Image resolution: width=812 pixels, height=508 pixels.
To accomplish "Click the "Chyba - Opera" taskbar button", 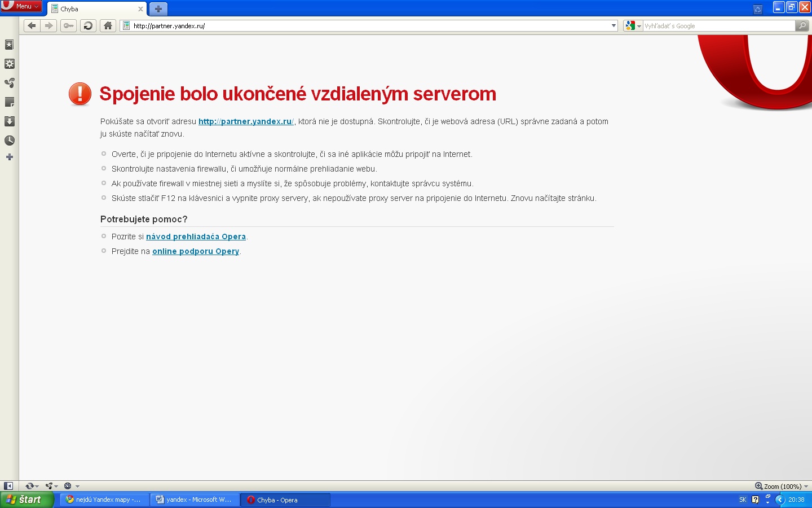I will point(285,500).
